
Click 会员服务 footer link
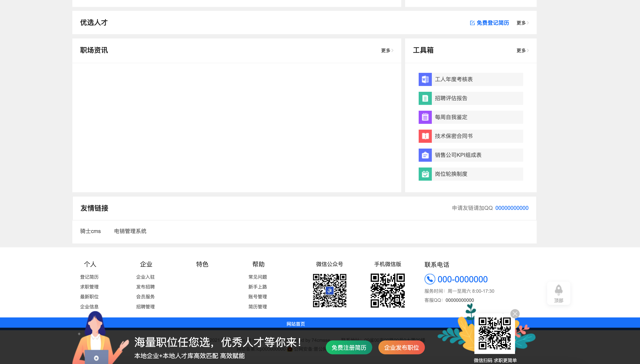pyautogui.click(x=145, y=297)
